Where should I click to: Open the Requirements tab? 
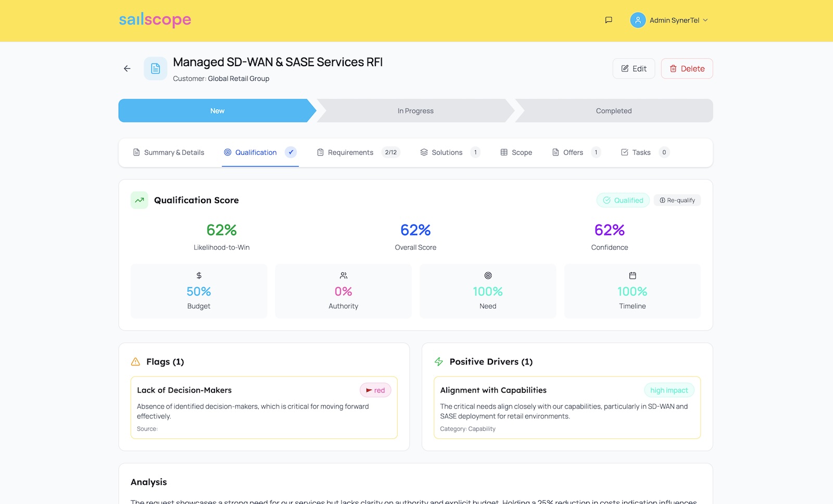(350, 153)
